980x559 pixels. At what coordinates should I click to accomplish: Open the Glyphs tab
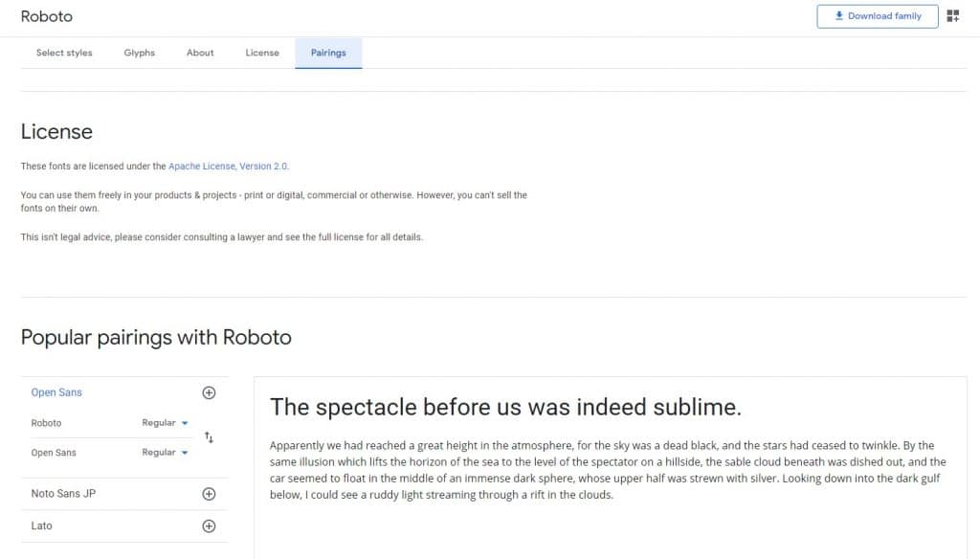tap(140, 53)
